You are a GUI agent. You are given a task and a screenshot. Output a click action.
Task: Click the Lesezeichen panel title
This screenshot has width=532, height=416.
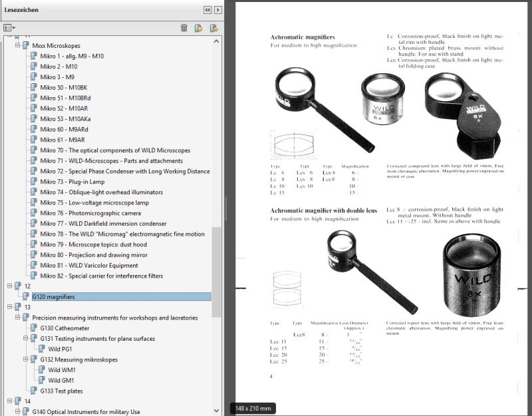pos(21,10)
